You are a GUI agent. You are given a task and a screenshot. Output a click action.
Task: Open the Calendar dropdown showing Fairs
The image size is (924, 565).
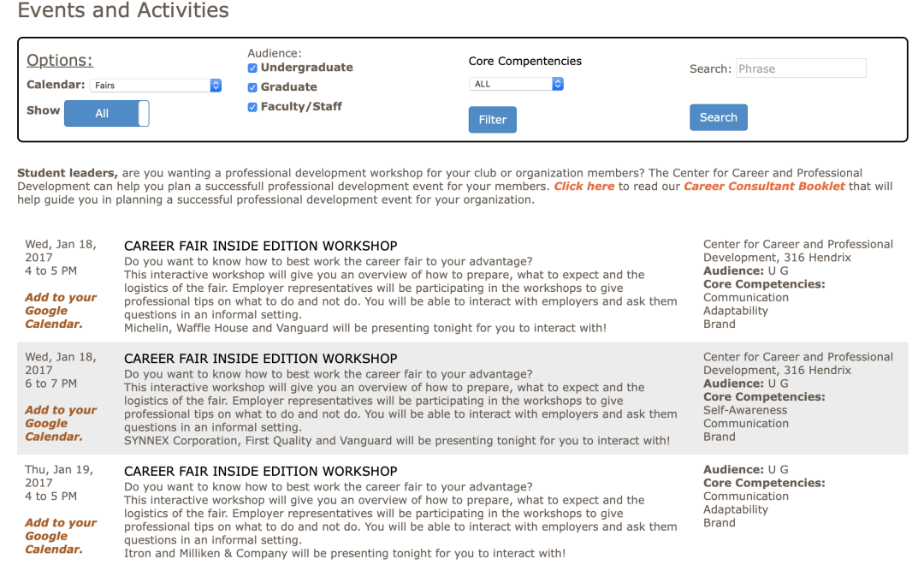(x=157, y=86)
